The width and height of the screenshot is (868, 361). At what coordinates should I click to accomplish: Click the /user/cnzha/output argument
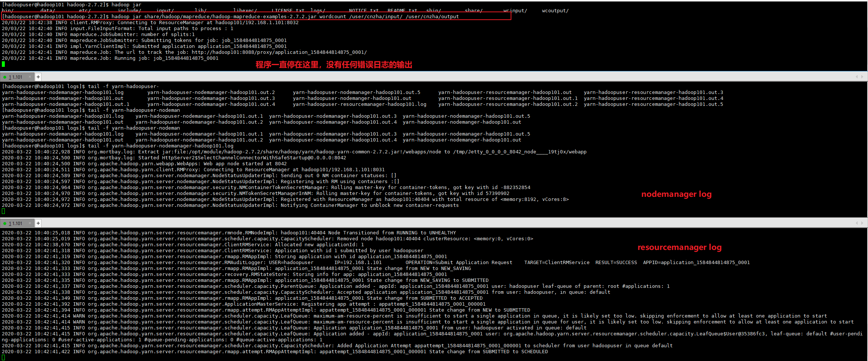point(432,17)
